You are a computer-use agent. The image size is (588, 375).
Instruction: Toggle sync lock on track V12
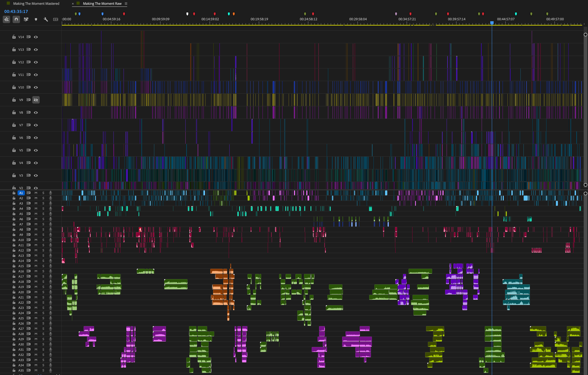28,62
